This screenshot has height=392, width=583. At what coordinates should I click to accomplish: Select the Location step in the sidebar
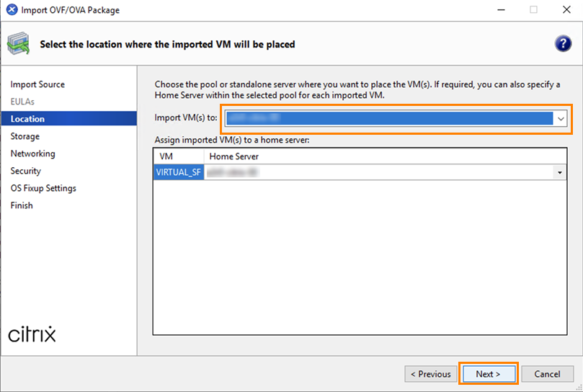tap(27, 119)
